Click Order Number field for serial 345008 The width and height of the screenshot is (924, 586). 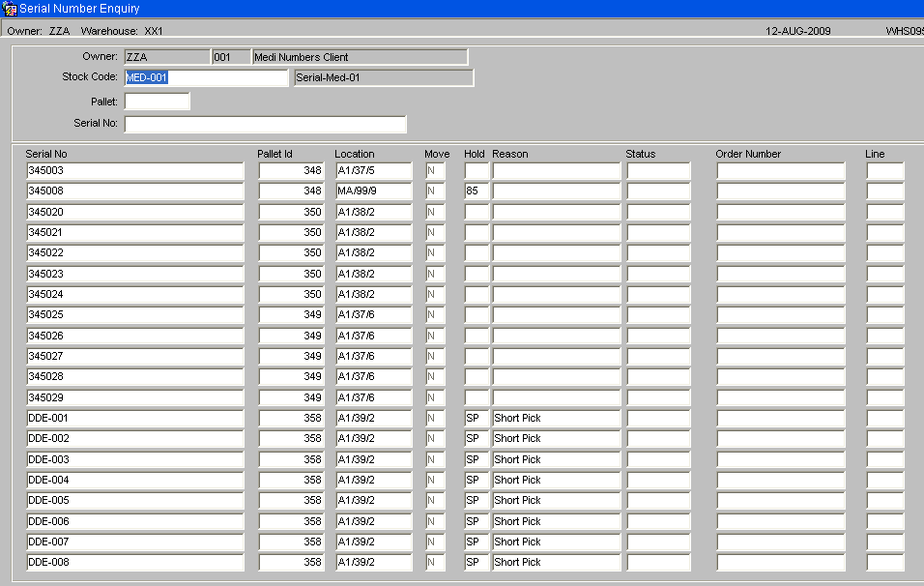pos(781,191)
